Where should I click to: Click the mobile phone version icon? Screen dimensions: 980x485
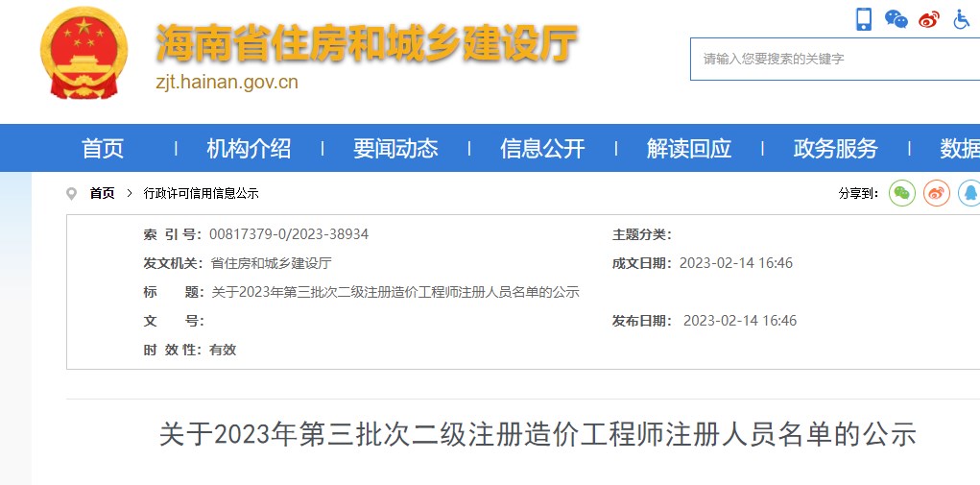point(864,19)
